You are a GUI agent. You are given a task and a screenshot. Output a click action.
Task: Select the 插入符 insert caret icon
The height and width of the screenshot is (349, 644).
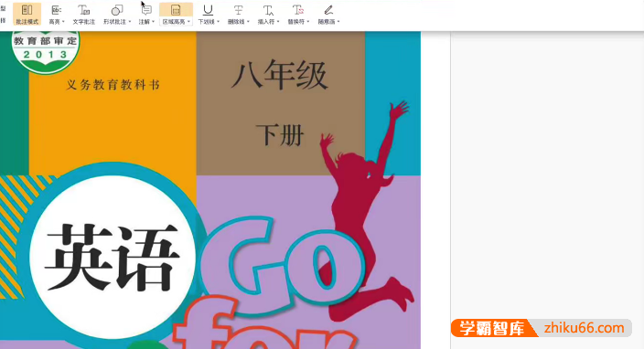(x=268, y=10)
